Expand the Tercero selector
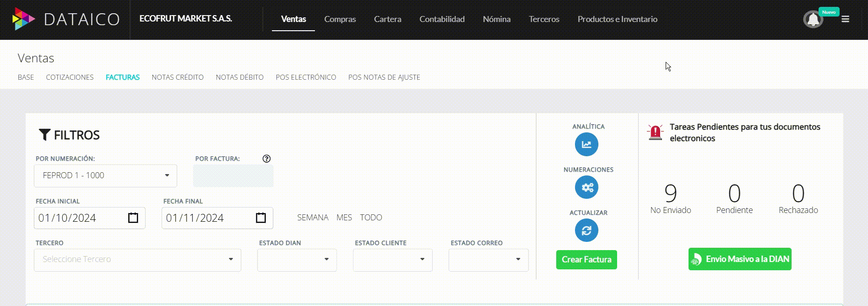Screen dimensions: 868x306 [x=137, y=260]
